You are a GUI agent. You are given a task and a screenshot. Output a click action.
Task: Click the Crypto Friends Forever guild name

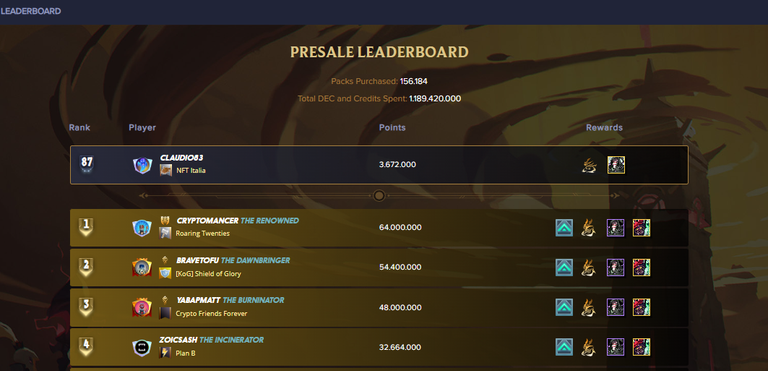(x=212, y=314)
